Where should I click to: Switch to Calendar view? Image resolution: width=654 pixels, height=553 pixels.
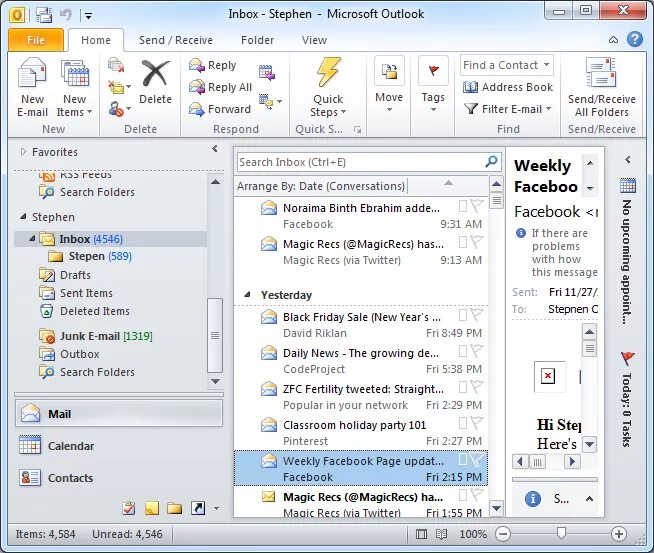(119, 446)
